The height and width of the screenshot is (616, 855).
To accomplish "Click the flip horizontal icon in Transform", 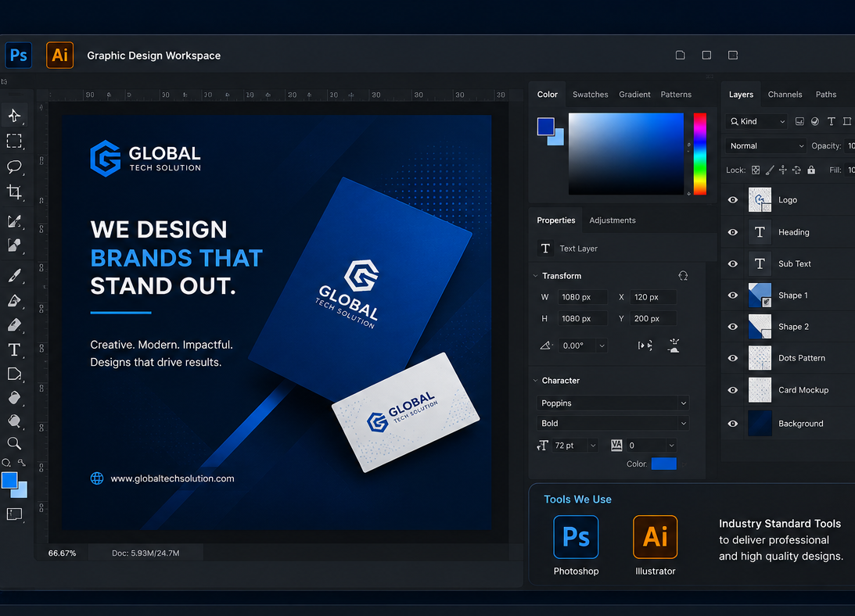I will pyautogui.click(x=645, y=345).
